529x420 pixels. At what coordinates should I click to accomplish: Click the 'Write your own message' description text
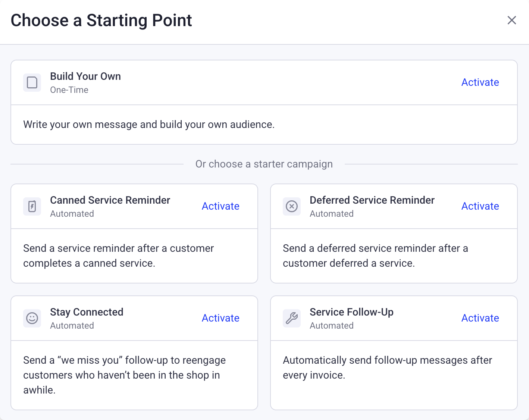click(149, 125)
